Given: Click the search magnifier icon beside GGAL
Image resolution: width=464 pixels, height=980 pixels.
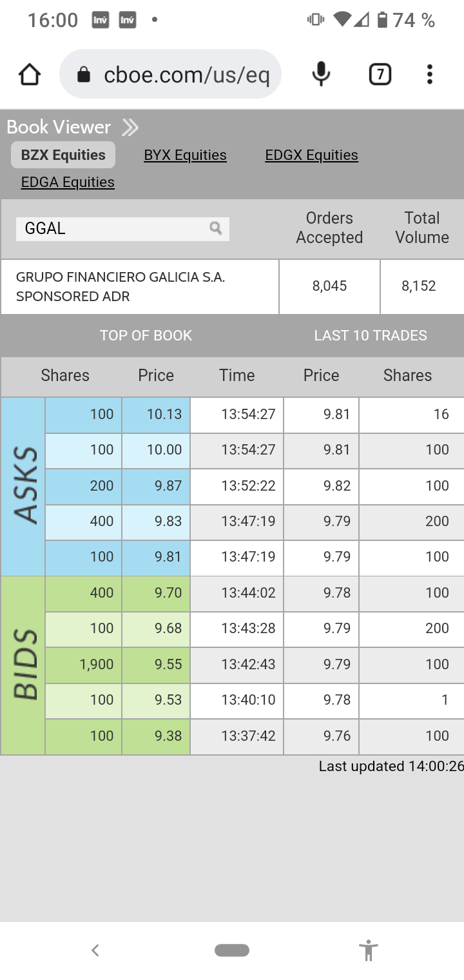Looking at the screenshot, I should coord(216,228).
